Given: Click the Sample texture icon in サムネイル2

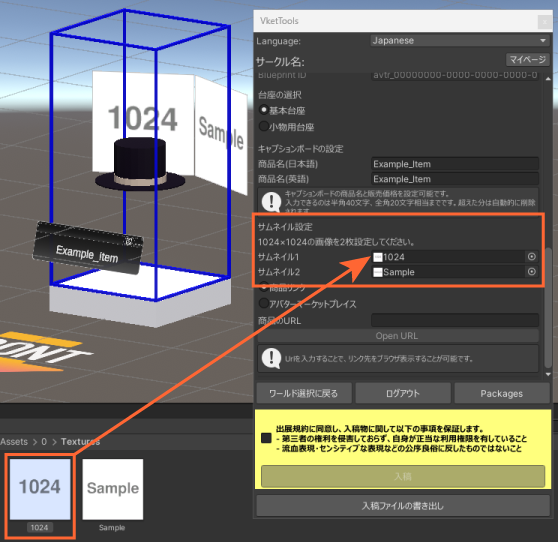Looking at the screenshot, I should point(378,272).
